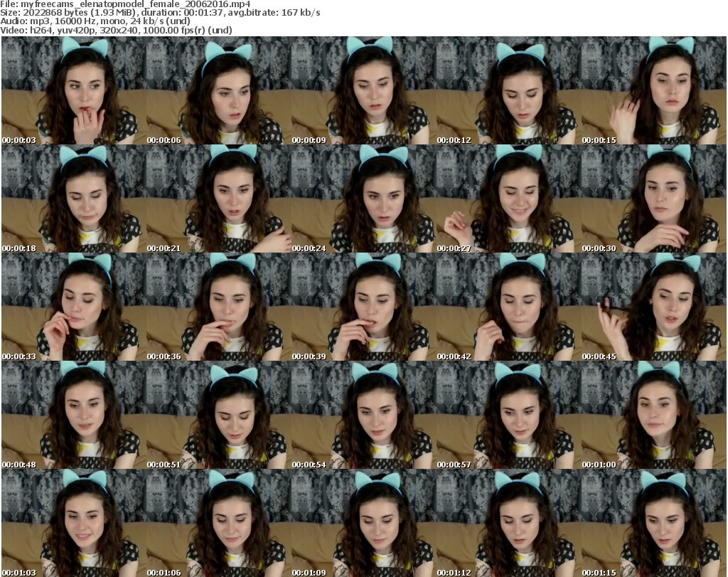Select the thumbnail frame stamped 00:00:18
The image size is (728, 577).
[x=73, y=198]
